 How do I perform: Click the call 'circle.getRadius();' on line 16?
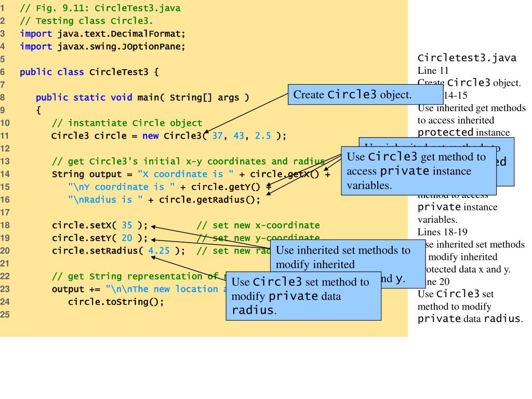210,200
